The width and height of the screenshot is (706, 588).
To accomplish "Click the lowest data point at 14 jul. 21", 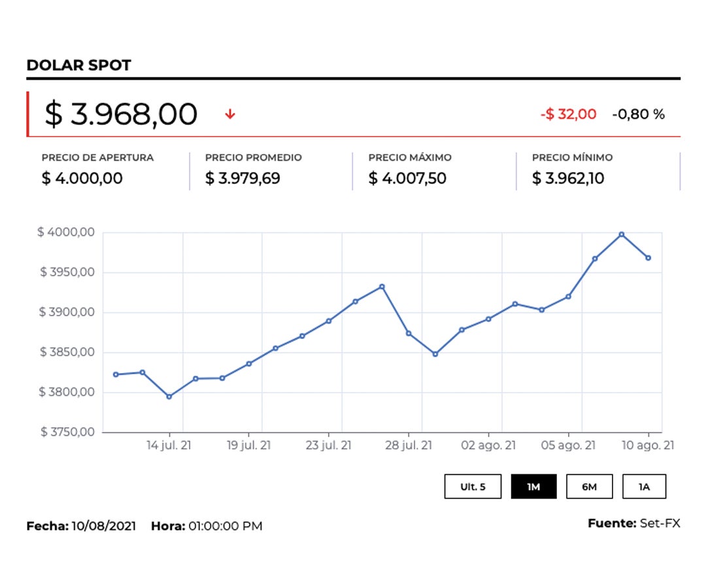I will [169, 397].
